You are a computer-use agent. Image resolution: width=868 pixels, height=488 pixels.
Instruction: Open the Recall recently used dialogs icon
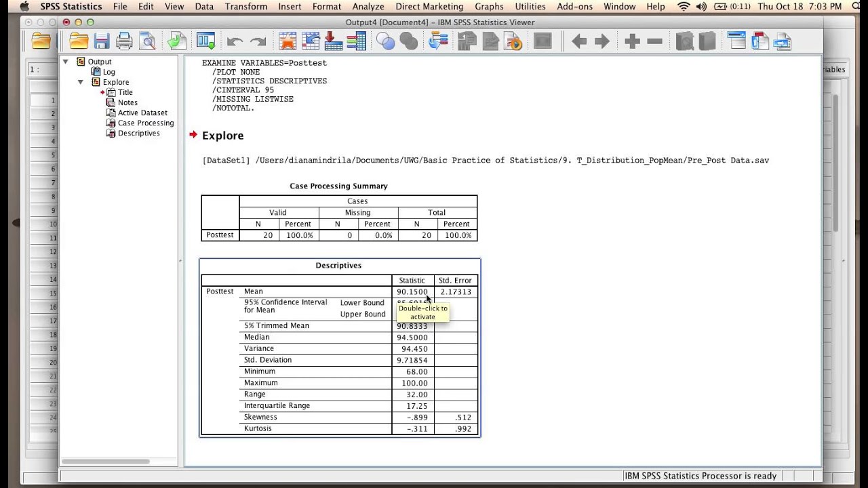pyautogui.click(x=205, y=41)
